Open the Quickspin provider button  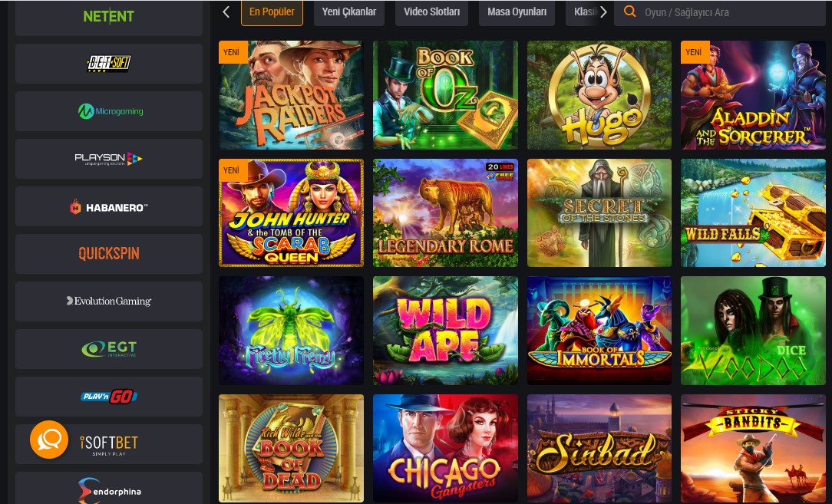109,254
